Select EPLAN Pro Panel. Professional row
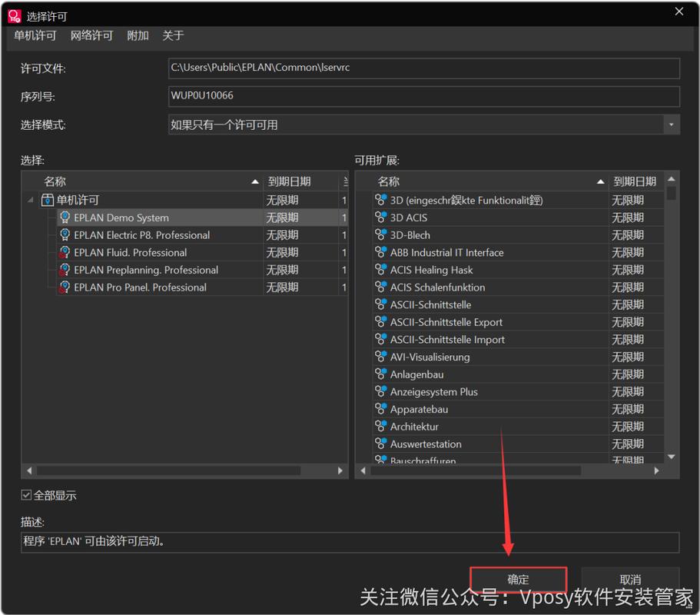This screenshot has width=700, height=615. (x=203, y=288)
